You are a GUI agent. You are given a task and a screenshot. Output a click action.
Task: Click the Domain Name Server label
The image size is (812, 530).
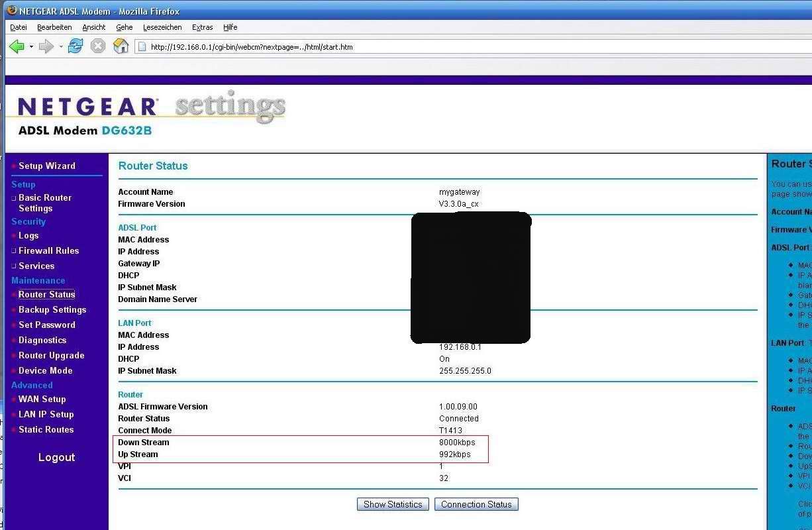[x=158, y=299]
